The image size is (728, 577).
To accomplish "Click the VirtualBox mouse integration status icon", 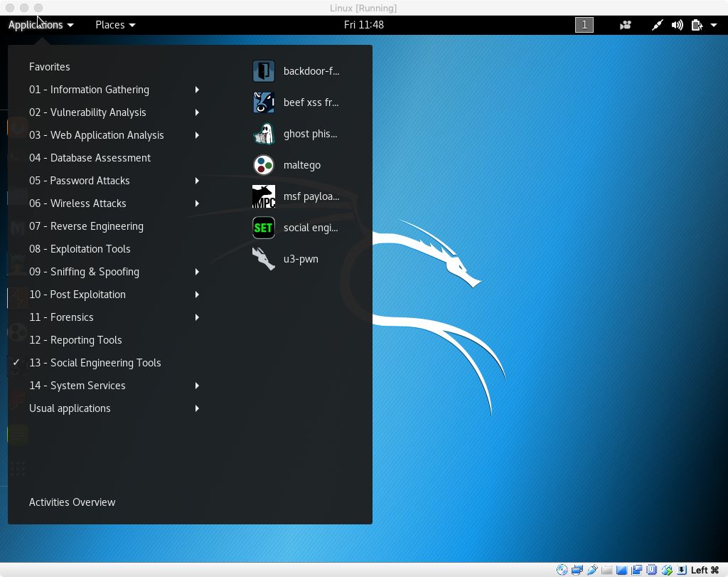I will (667, 570).
